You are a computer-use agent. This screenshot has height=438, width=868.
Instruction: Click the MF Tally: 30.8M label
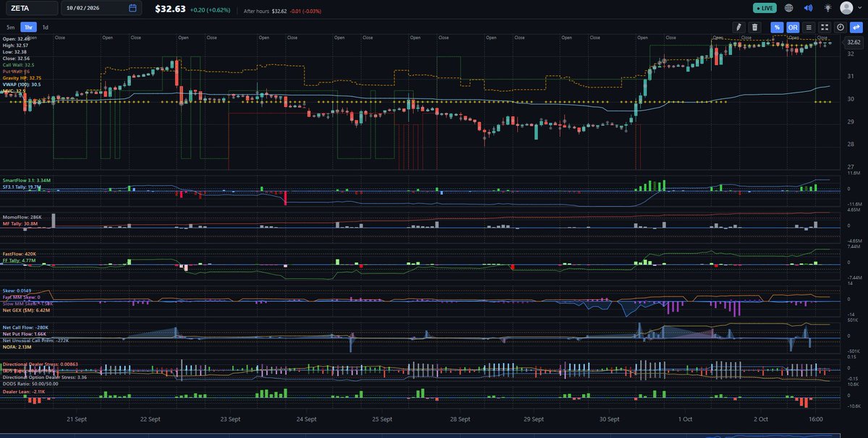pyautogui.click(x=20, y=224)
